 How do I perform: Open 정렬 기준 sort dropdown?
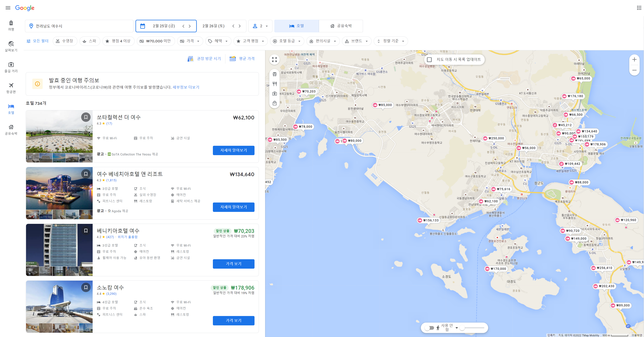pyautogui.click(x=391, y=41)
